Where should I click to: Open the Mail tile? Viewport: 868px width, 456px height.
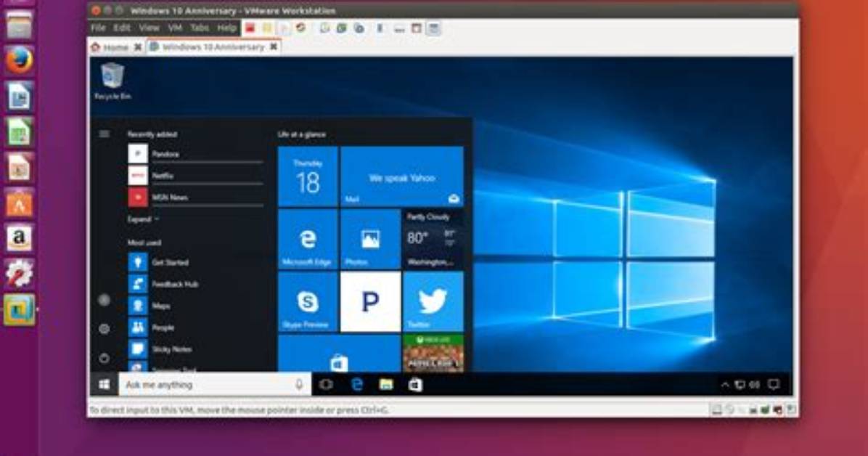(402, 176)
